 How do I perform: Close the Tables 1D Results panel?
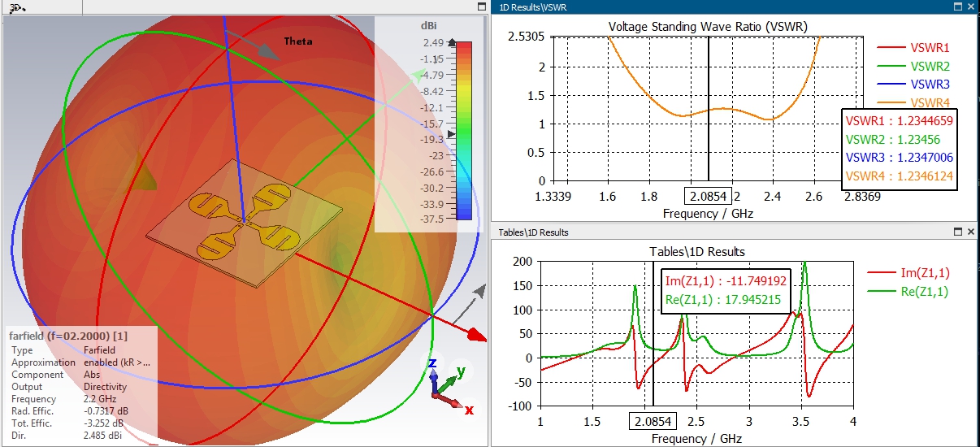click(970, 232)
